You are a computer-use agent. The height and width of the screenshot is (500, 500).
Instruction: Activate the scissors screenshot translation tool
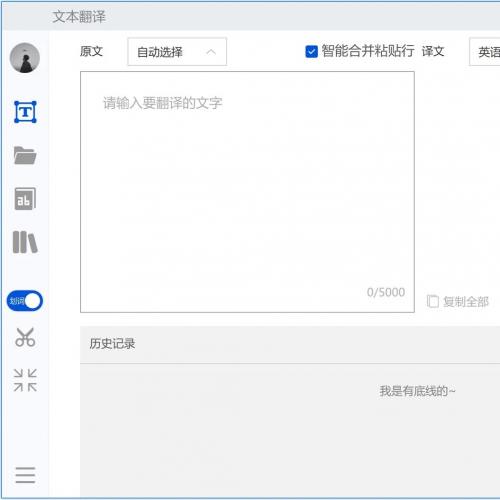(25, 337)
